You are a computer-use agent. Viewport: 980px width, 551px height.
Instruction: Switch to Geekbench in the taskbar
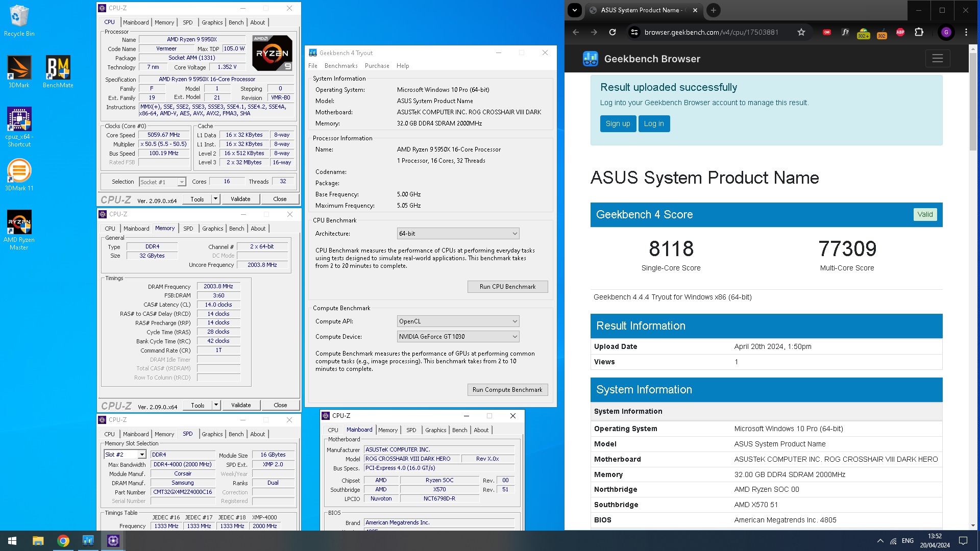[x=88, y=541]
